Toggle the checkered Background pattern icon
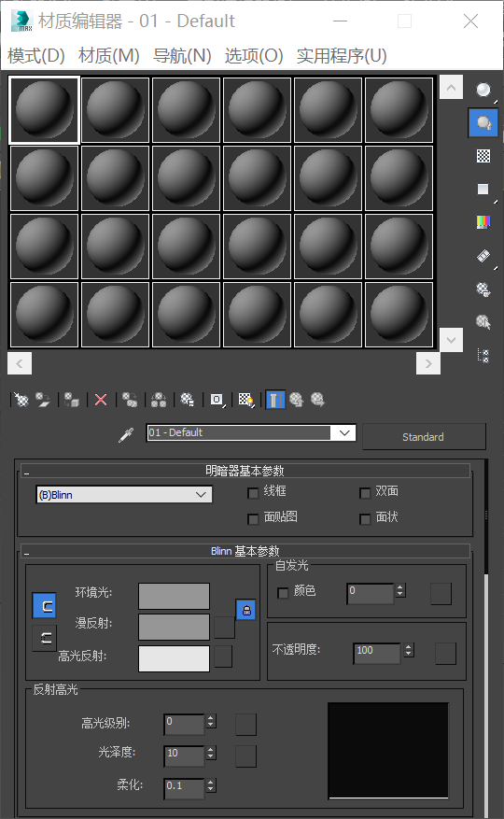This screenshot has width=504, height=819. (x=483, y=156)
